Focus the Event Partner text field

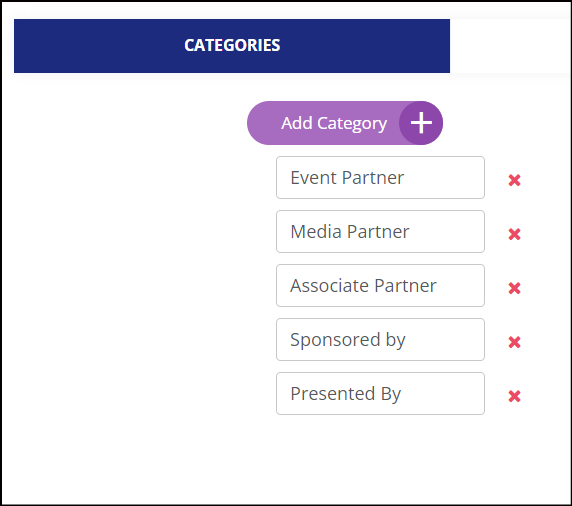pos(380,178)
